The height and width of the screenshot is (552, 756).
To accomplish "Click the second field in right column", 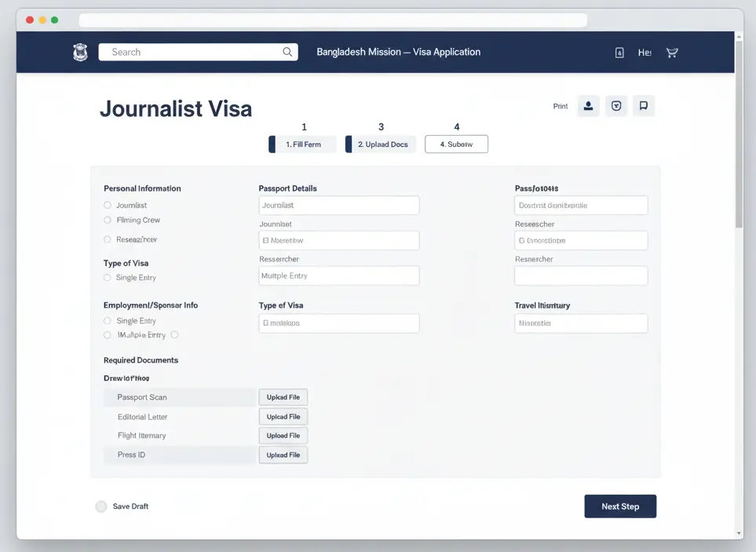I will 581,240.
